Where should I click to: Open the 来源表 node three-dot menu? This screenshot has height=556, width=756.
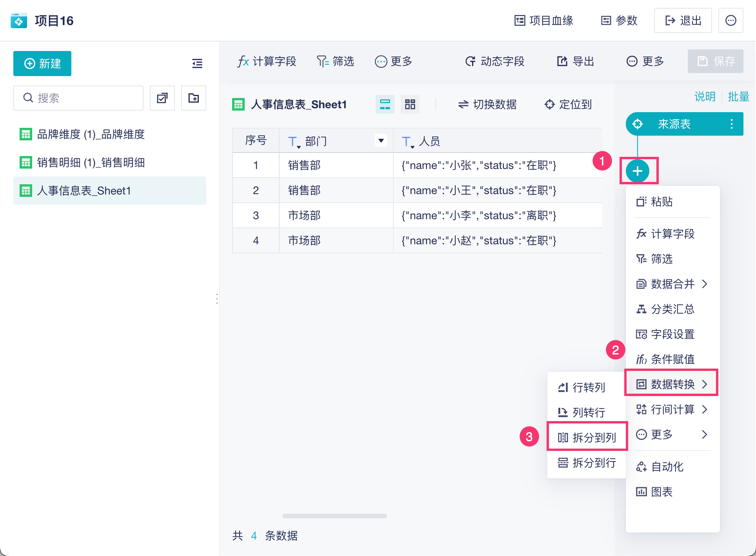click(x=731, y=124)
